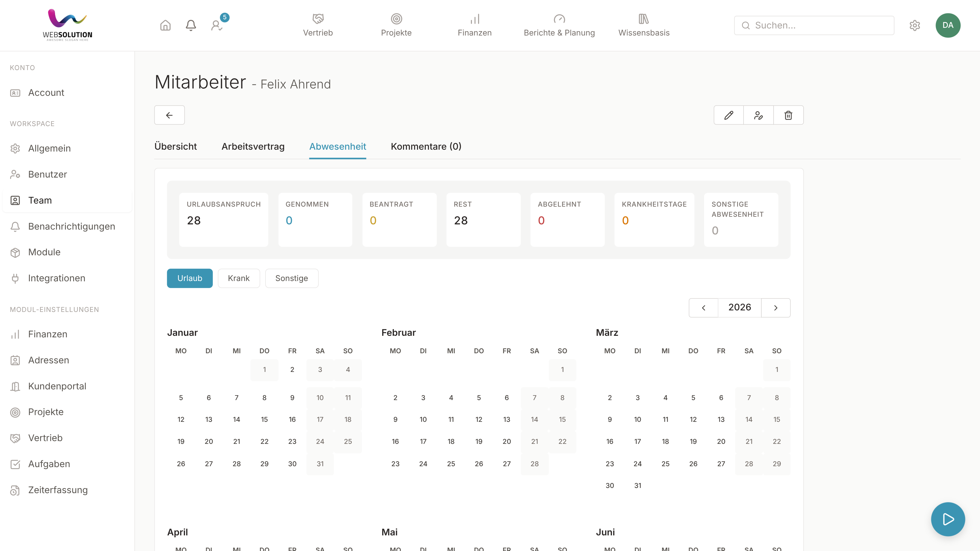Open the DA user avatar menu
The image size is (980, 551).
[948, 25]
